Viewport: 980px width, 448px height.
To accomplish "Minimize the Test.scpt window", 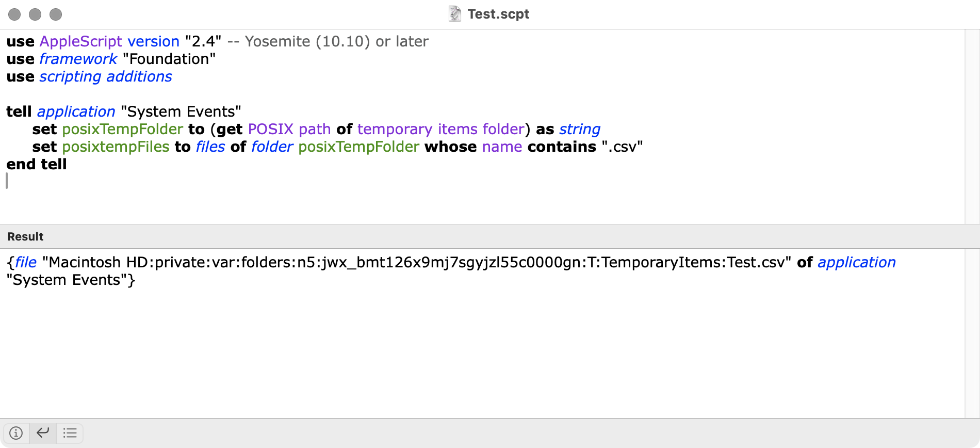I will click(35, 14).
